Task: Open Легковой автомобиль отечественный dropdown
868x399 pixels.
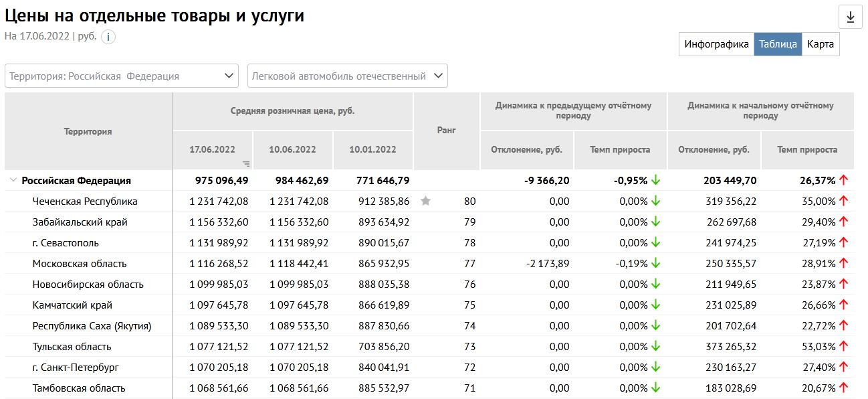Action: click(347, 76)
